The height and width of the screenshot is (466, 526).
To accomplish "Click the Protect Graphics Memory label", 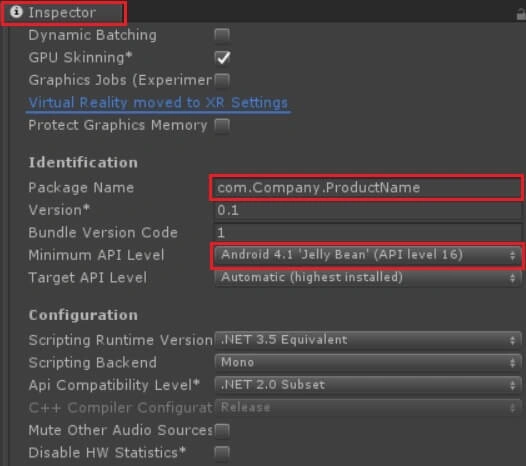I will pyautogui.click(x=118, y=125).
